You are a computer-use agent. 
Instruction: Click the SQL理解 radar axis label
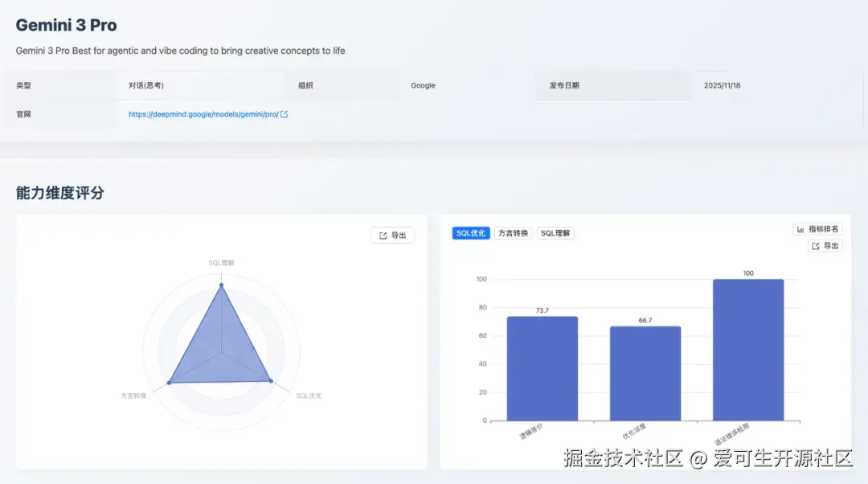[221, 262]
